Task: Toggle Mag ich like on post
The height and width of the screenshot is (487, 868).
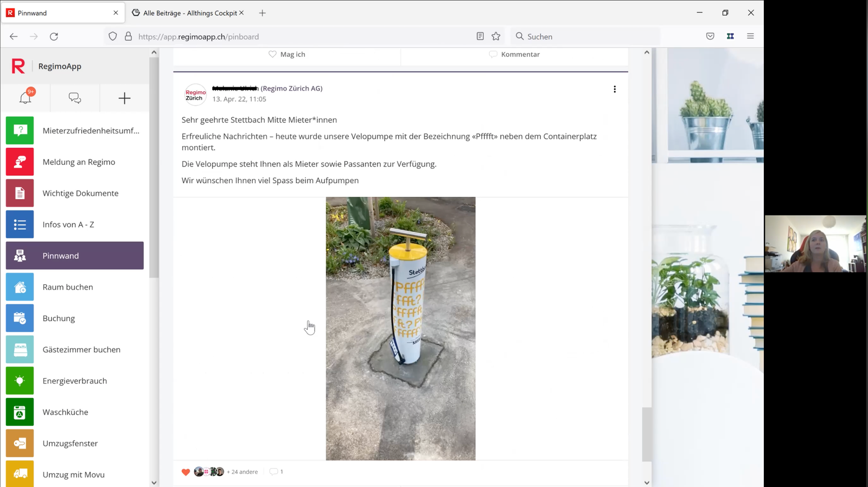Action: 287,54
